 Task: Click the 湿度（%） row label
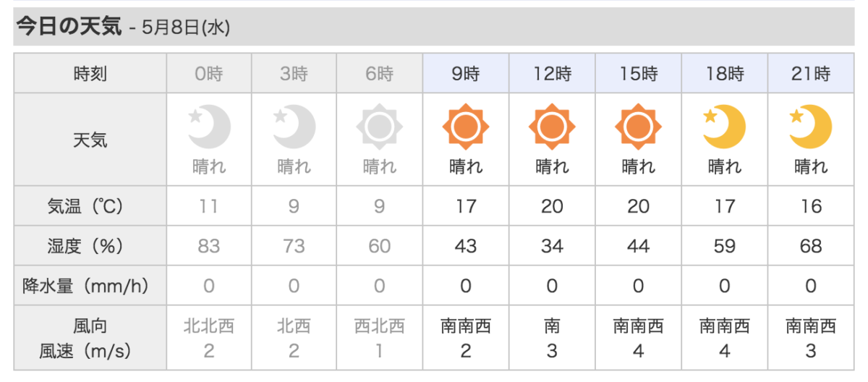[x=90, y=246]
